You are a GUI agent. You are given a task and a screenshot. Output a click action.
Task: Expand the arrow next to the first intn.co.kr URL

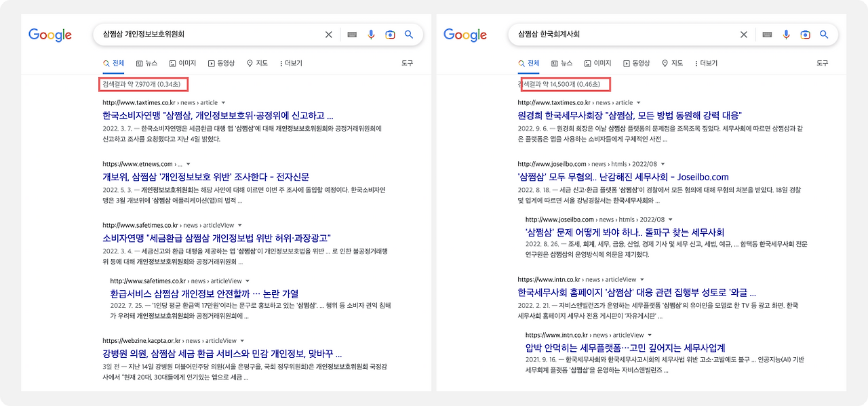pos(642,280)
